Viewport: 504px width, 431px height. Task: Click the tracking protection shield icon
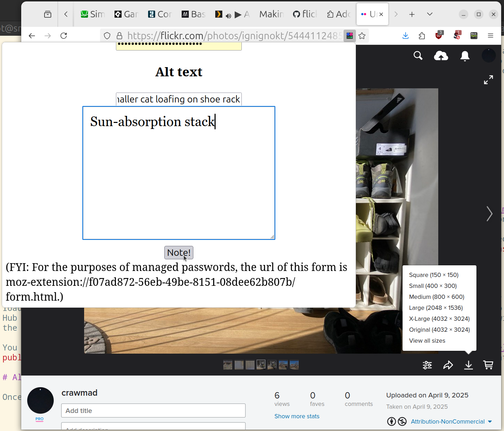click(x=107, y=36)
